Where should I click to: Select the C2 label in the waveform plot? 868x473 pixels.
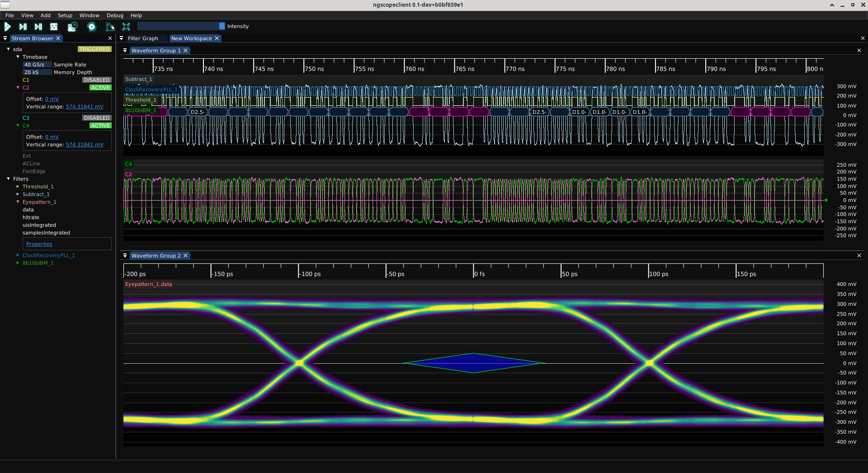[x=128, y=174]
